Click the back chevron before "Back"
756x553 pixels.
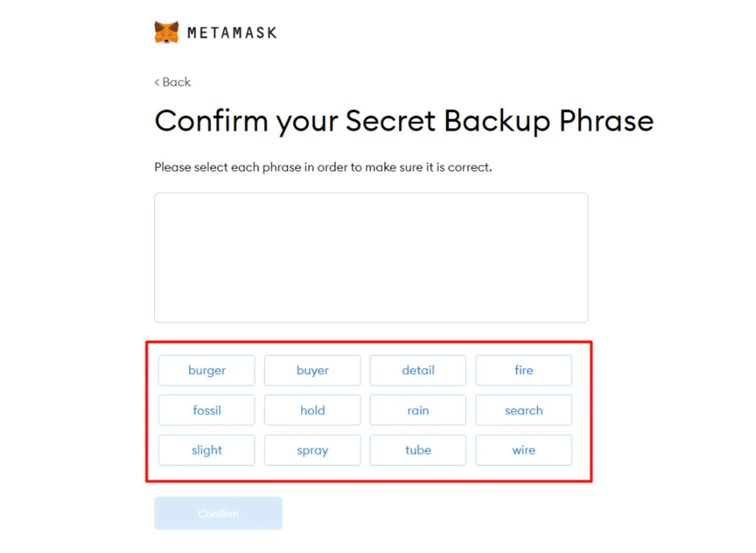point(157,82)
